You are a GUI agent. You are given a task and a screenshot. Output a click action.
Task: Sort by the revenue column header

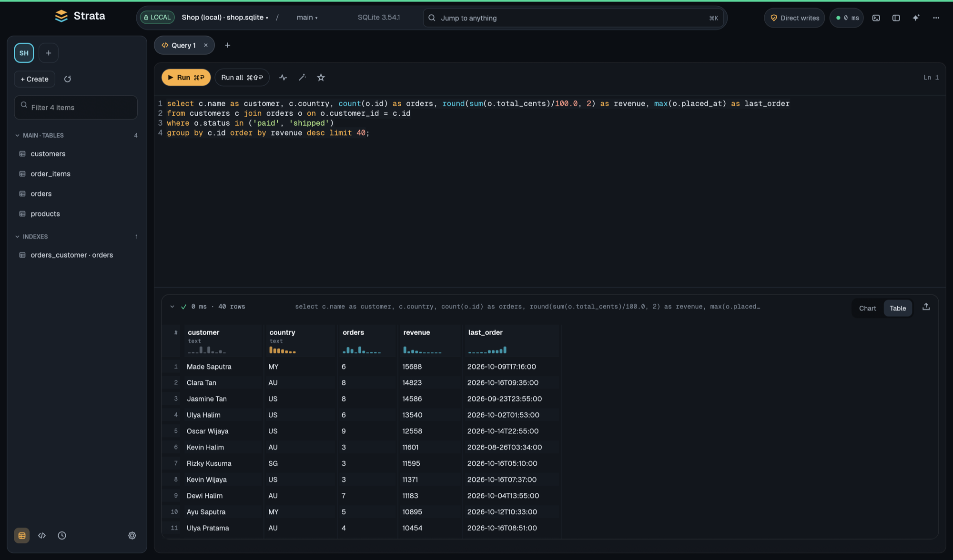tap(416, 332)
